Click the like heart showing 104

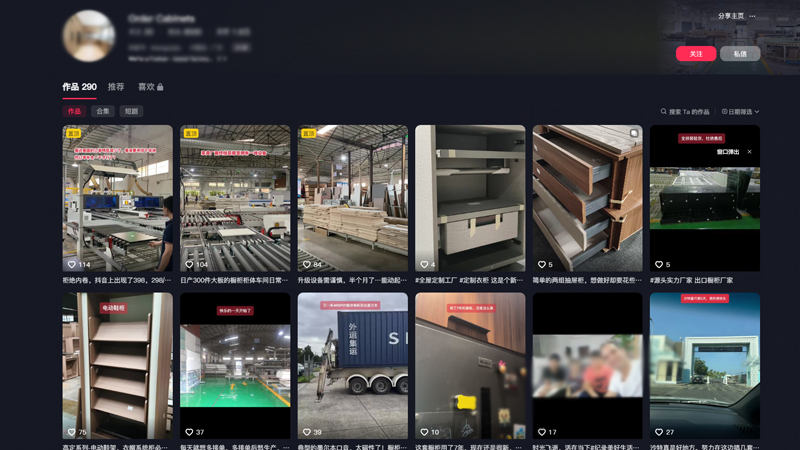click(x=189, y=264)
